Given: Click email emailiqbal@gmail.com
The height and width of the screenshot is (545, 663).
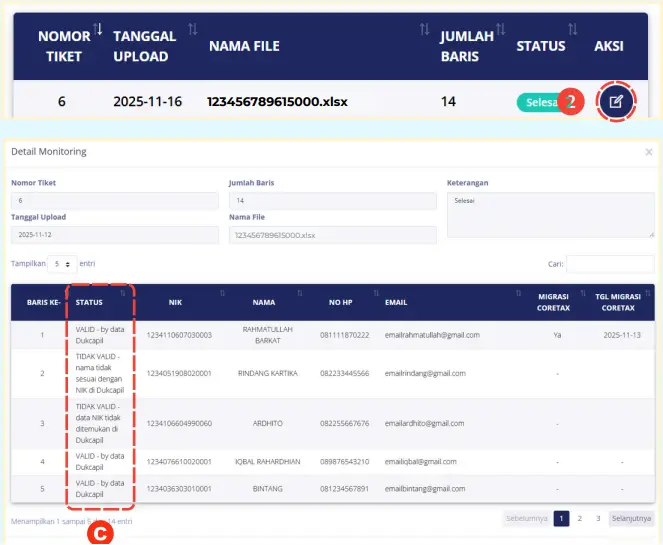Looking at the screenshot, I should (x=420, y=462).
